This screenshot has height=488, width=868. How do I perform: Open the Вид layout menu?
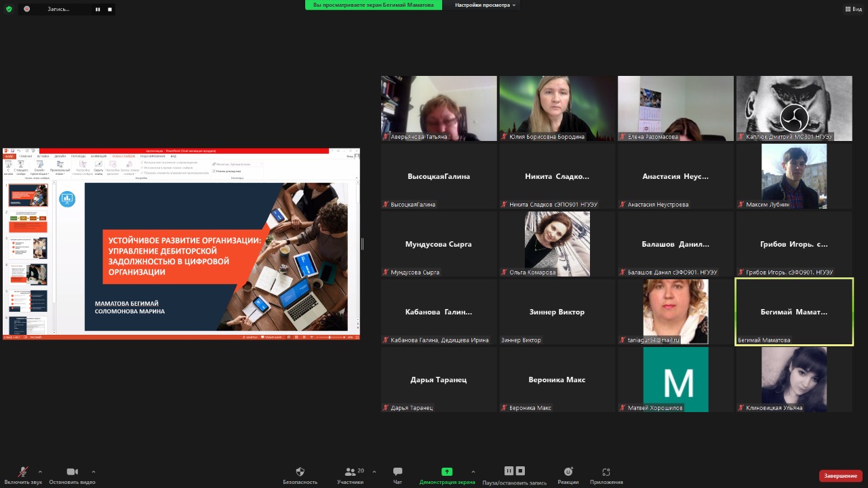tap(852, 9)
